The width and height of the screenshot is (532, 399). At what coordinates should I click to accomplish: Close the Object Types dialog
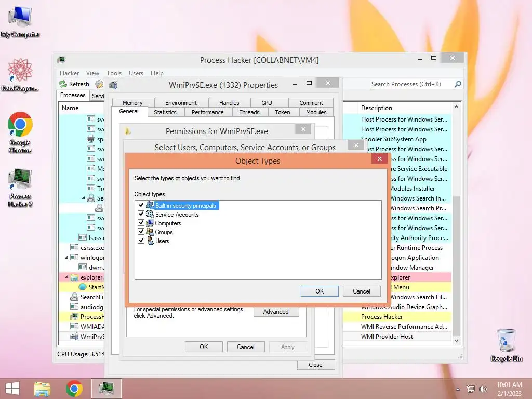[379, 158]
